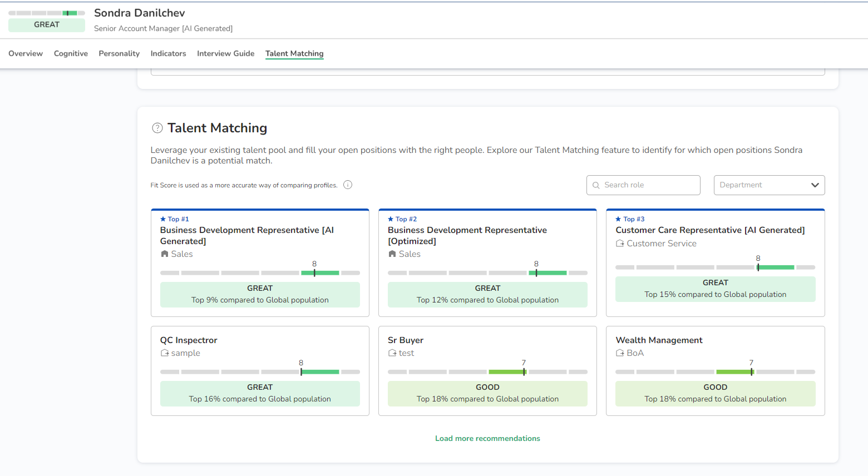Open the Department dropdown
This screenshot has width=868, height=476.
[762, 185]
